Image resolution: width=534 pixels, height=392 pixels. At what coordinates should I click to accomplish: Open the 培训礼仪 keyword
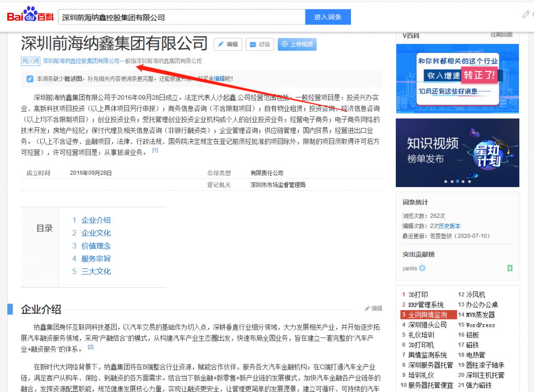click(421, 375)
